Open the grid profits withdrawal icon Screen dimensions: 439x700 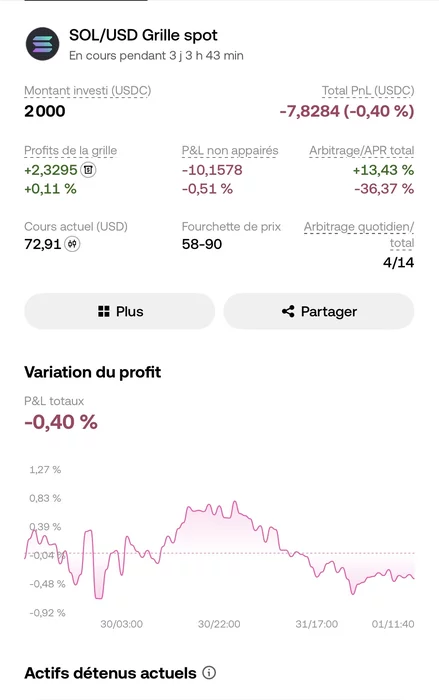click(x=88, y=170)
